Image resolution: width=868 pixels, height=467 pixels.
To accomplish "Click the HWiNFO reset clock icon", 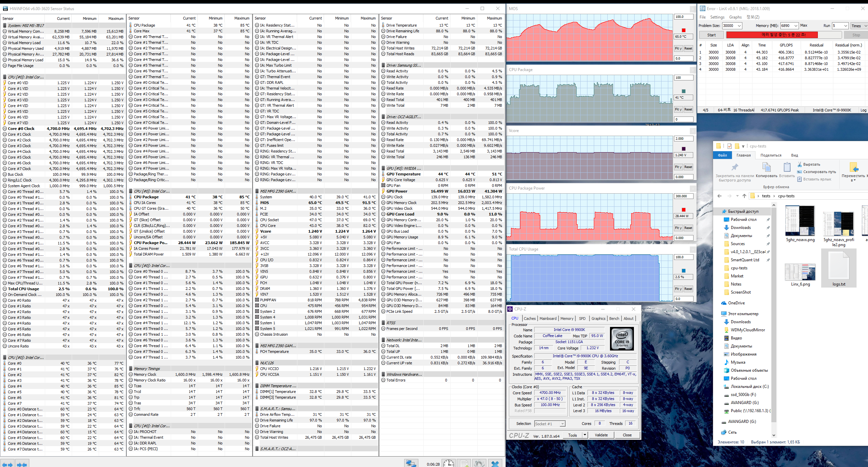I will click(x=448, y=464).
